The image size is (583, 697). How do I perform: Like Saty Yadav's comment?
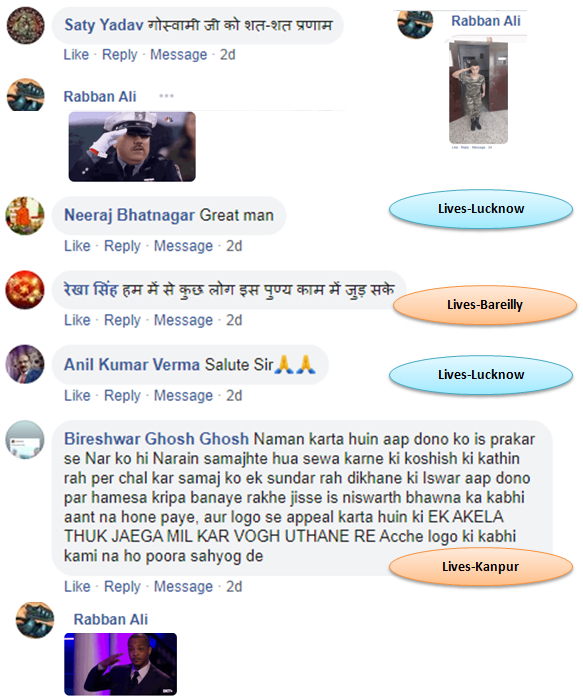coord(76,55)
